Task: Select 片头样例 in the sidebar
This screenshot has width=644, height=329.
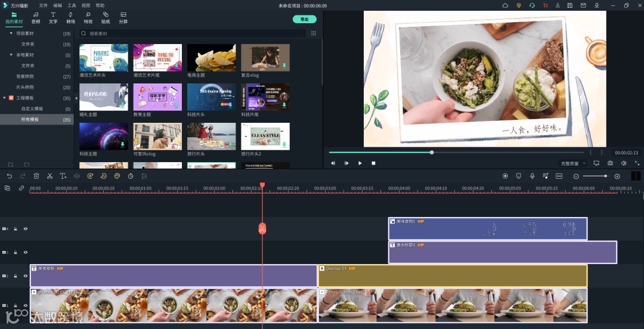Action: tap(24, 87)
